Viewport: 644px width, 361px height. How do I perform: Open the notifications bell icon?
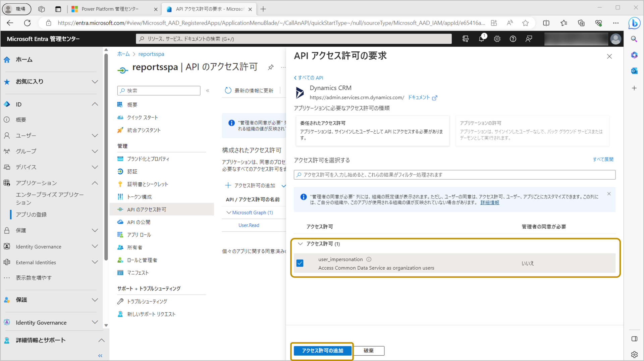(x=482, y=39)
